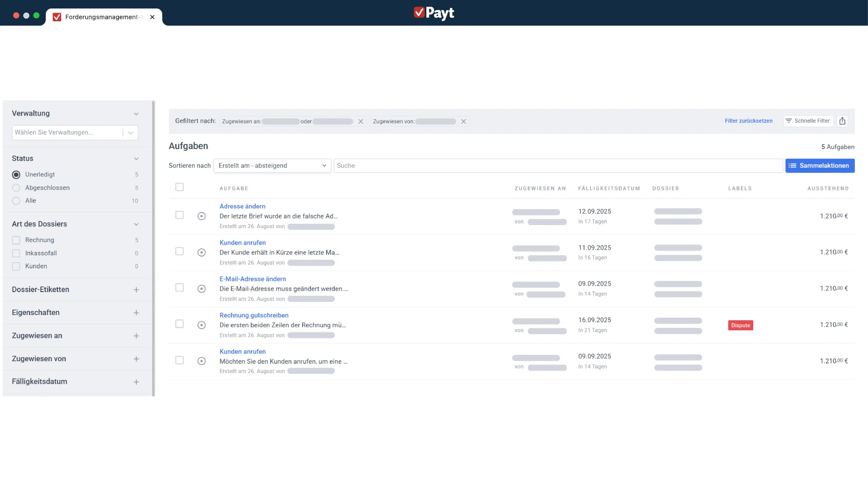
Task: Remove the 'Zugewiesen von' filter chip
Action: (x=464, y=121)
